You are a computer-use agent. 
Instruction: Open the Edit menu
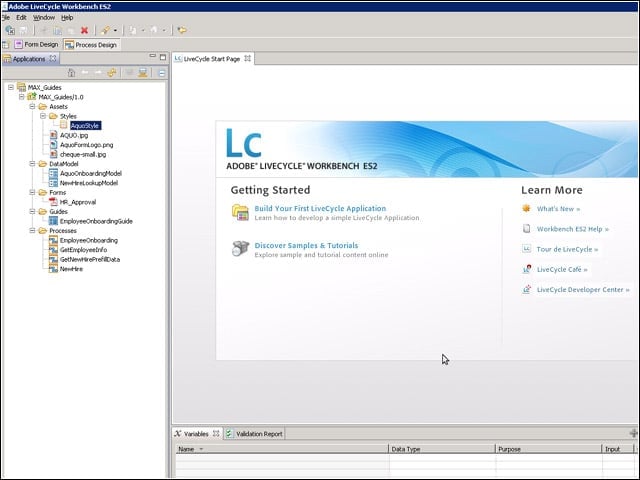point(21,18)
